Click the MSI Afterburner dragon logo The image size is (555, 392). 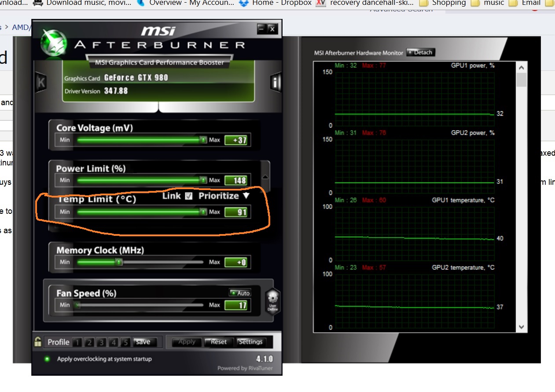coord(54,43)
